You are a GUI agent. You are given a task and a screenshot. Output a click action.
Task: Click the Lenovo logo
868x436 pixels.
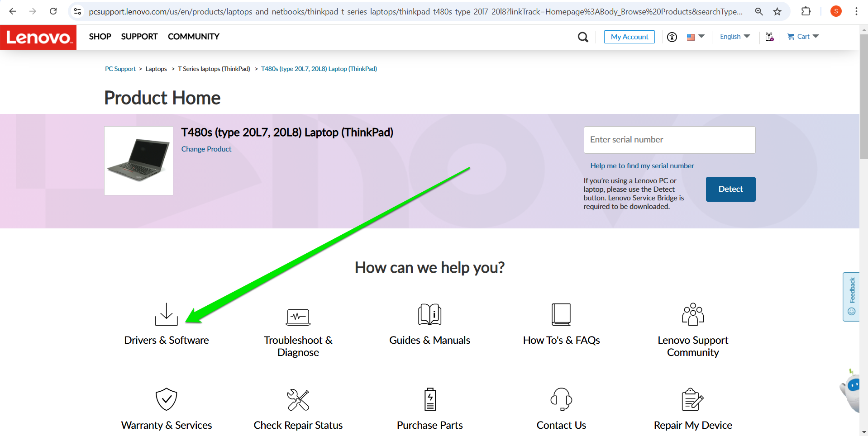click(38, 37)
